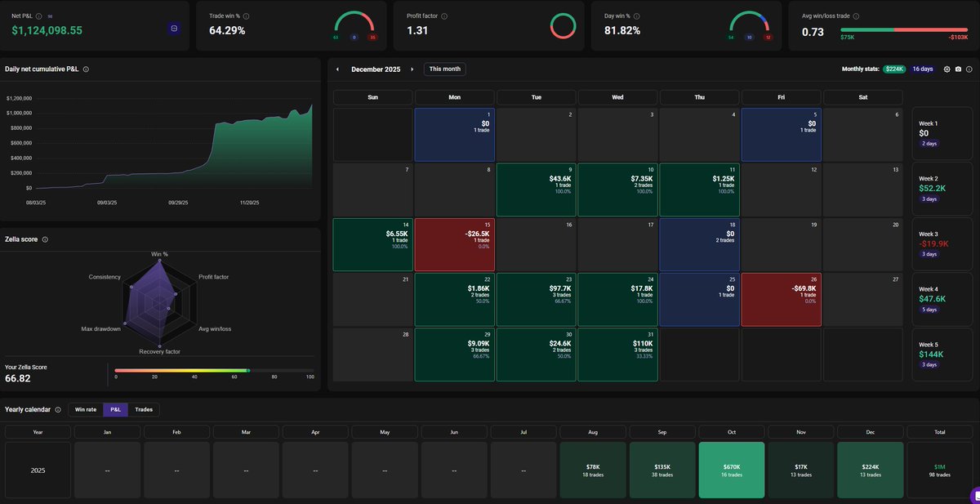This screenshot has width=980, height=504.
Task: Click the calendar camera screenshot icon
Action: [x=959, y=69]
